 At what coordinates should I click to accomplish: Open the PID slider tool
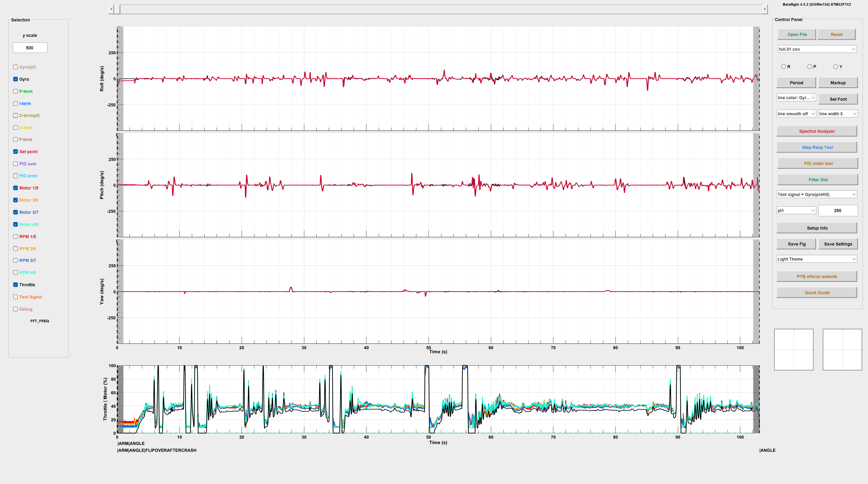(818, 163)
